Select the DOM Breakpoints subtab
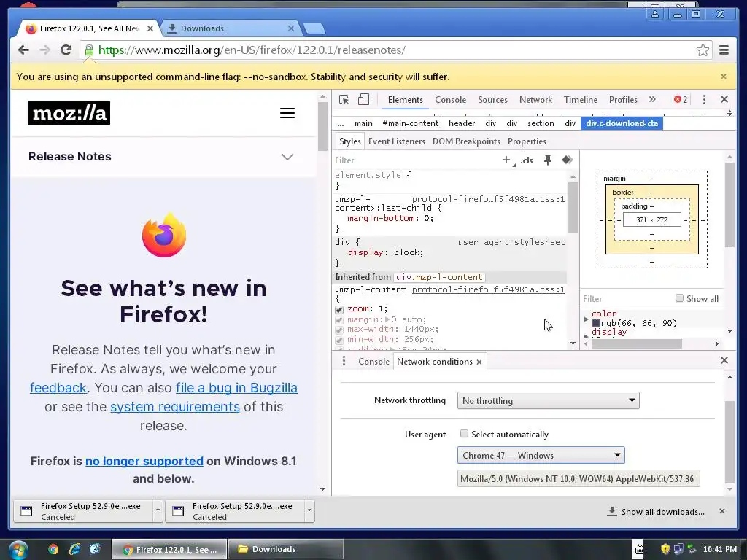Screen dimensions: 747x560 466,141
